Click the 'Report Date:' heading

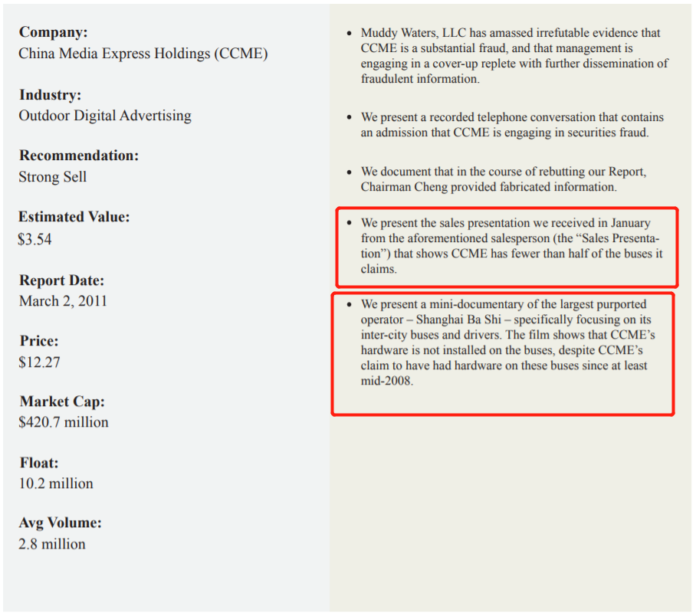coord(61,280)
